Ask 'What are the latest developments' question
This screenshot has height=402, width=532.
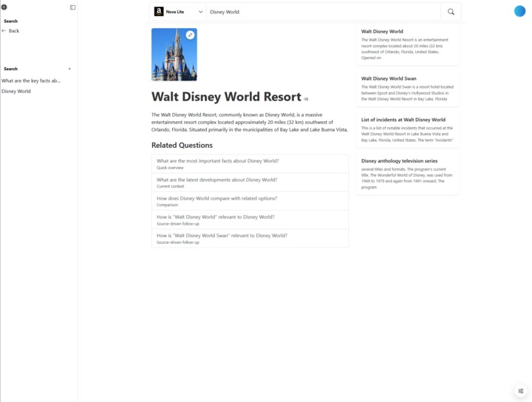250,183
